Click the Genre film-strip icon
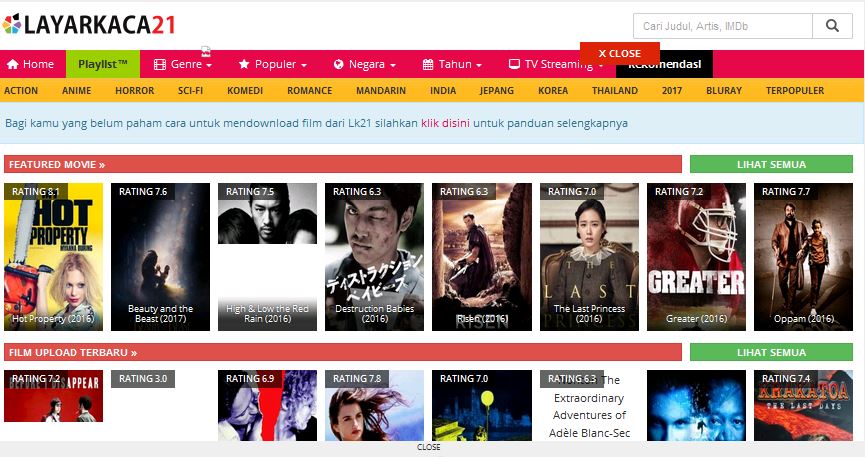This screenshot has width=865, height=457. click(x=159, y=64)
